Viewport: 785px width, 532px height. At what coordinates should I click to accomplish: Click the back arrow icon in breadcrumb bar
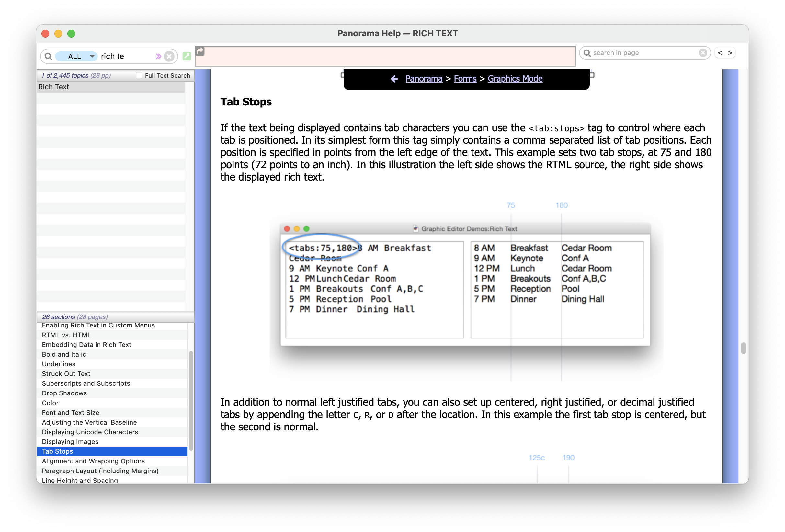coord(394,79)
